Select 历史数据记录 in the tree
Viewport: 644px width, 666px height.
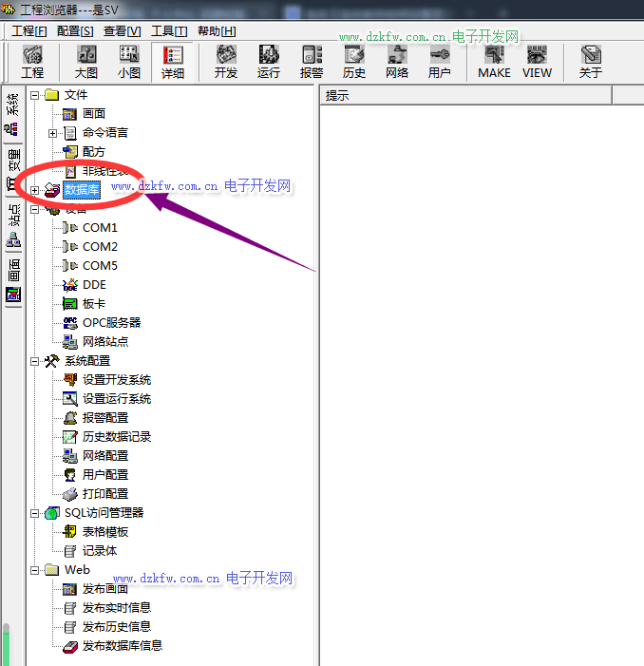[116, 437]
